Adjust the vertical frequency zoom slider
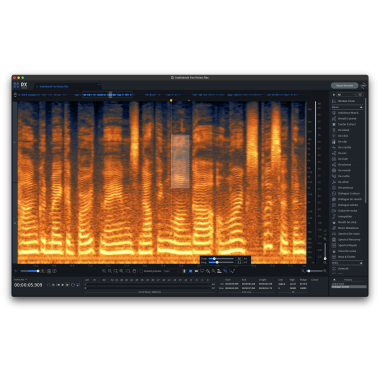This screenshot has width=380, height=380. 325,251
